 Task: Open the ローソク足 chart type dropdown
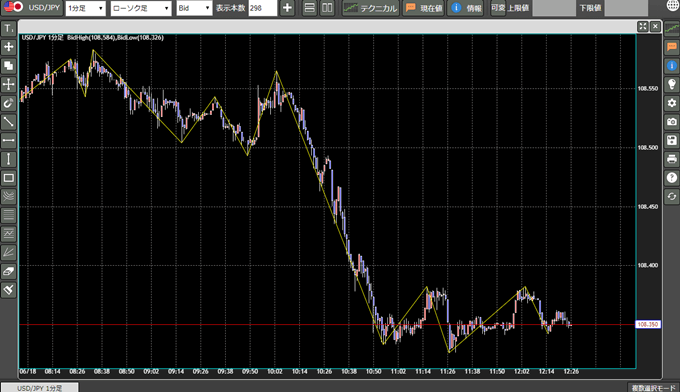click(x=141, y=8)
